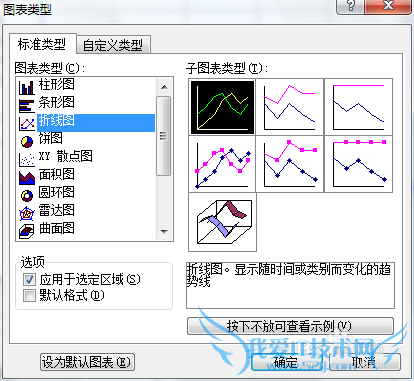414x381 pixels.
Task: Click the 取消 button
Action: pyautogui.click(x=364, y=362)
